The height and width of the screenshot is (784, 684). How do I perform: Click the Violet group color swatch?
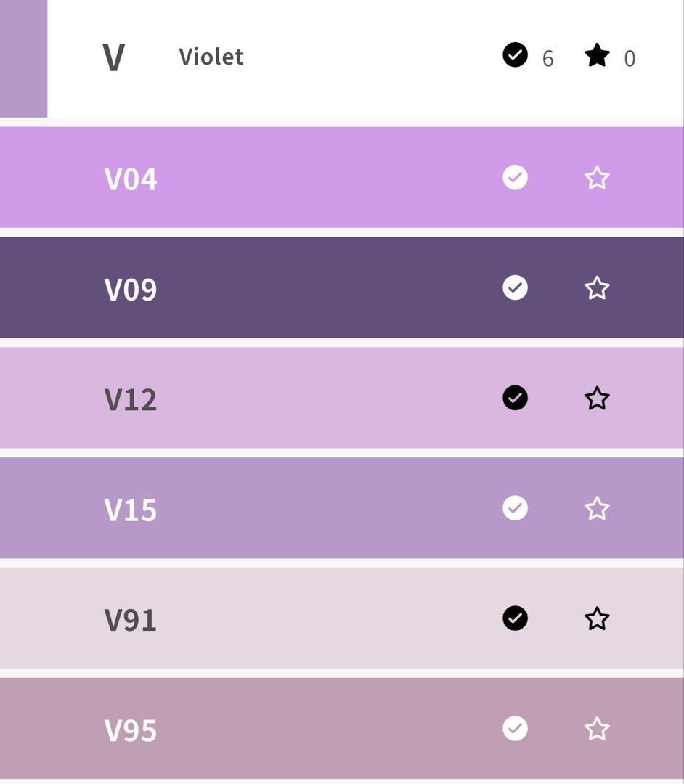pyautogui.click(x=23, y=58)
